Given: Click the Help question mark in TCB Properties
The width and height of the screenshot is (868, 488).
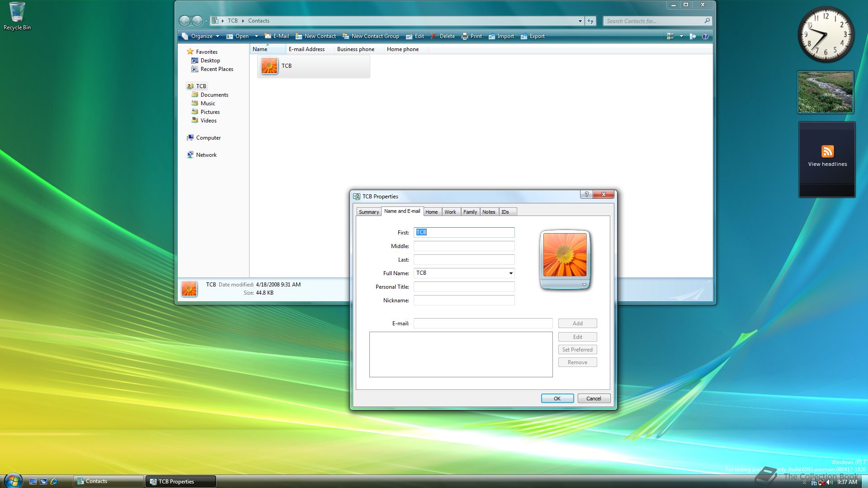Looking at the screenshot, I should click(x=586, y=194).
